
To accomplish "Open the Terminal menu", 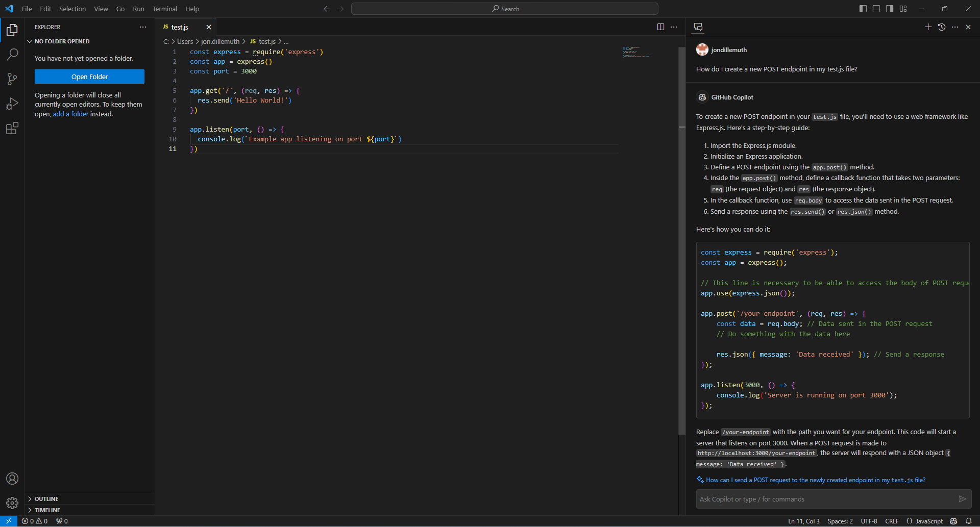I will (164, 9).
